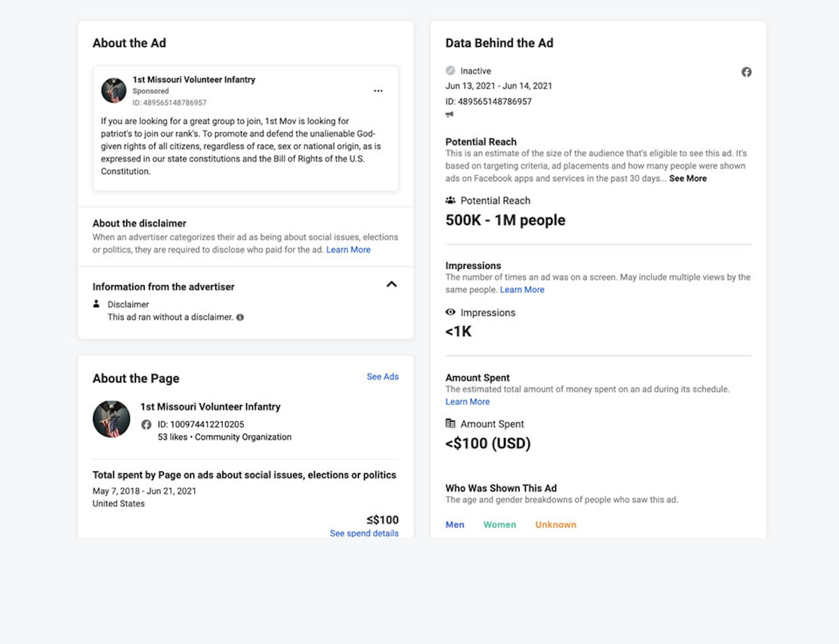
Task: Open See Ads link for the Page
Action: pyautogui.click(x=383, y=377)
